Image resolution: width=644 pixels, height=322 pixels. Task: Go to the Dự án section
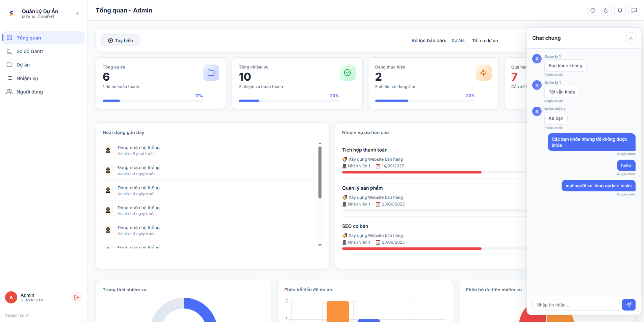[x=44, y=65]
